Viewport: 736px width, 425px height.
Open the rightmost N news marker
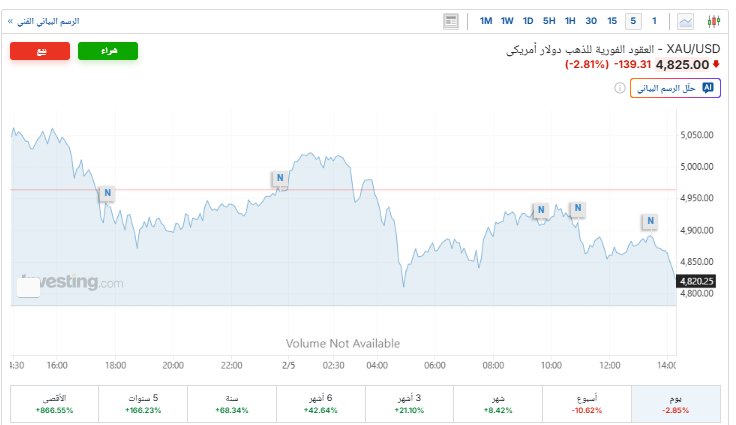click(x=650, y=220)
